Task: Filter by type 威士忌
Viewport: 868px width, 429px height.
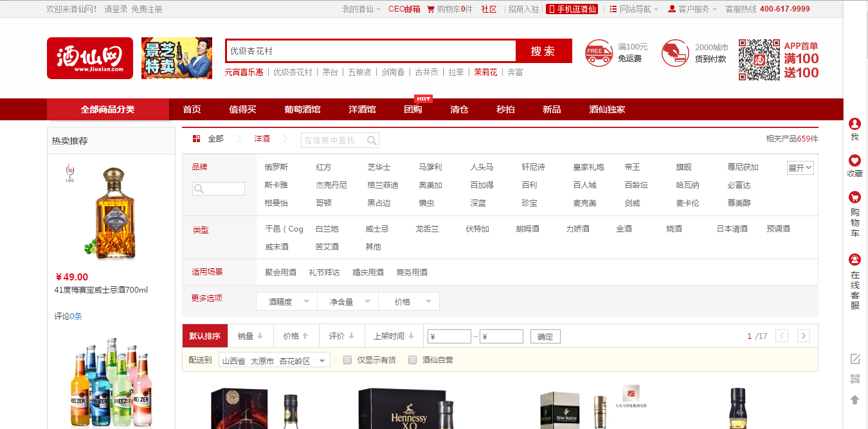Action: pyautogui.click(x=377, y=229)
